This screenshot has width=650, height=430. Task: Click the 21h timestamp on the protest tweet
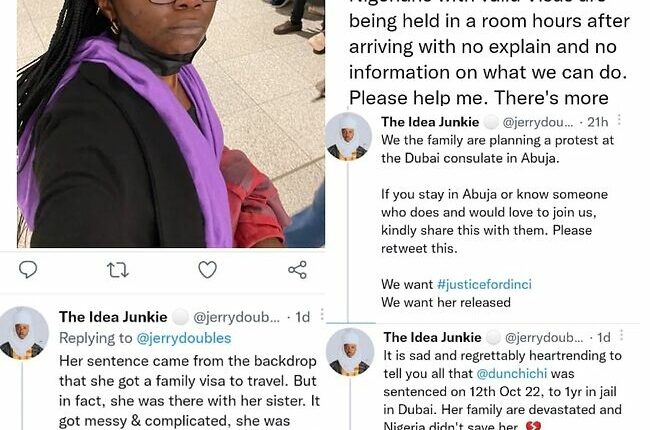[x=598, y=122]
